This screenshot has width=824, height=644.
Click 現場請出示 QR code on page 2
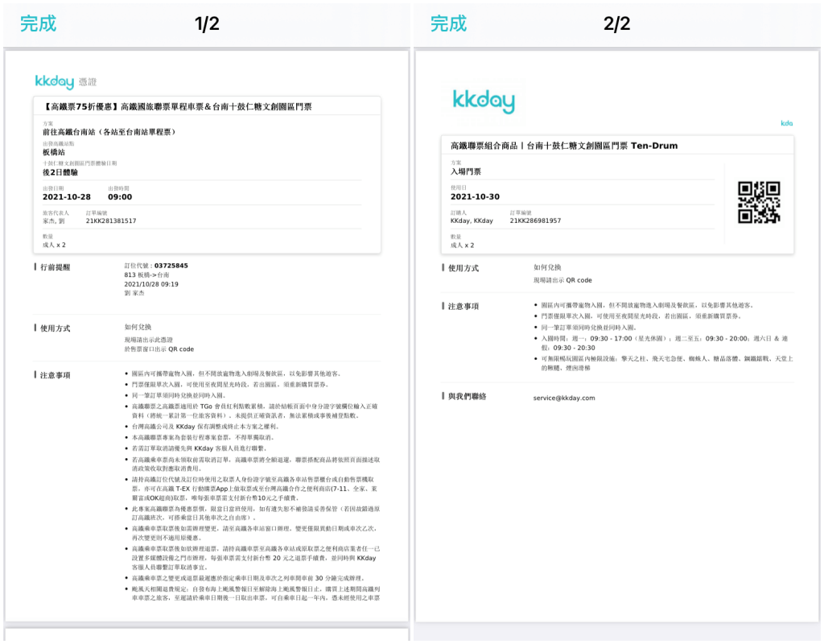pos(562,280)
